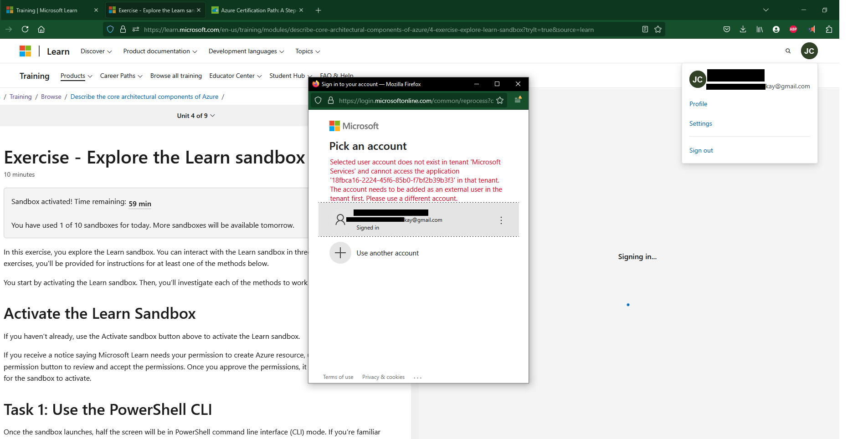Click the Pick an account heading
Image resolution: width=868 pixels, height=439 pixels.
[368, 146]
